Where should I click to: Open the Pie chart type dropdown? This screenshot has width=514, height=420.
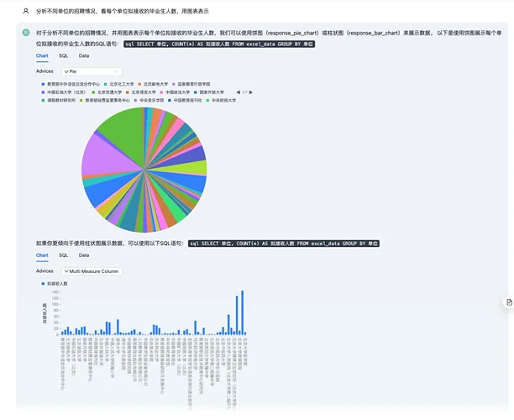tap(91, 71)
